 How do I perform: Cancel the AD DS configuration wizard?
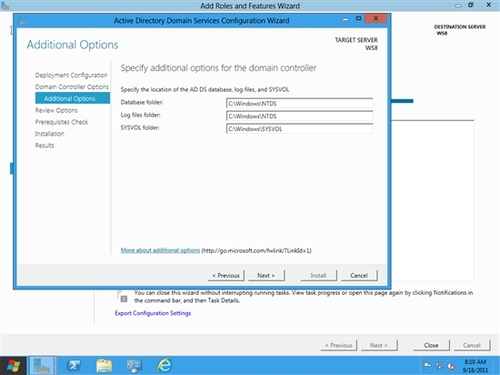359,275
